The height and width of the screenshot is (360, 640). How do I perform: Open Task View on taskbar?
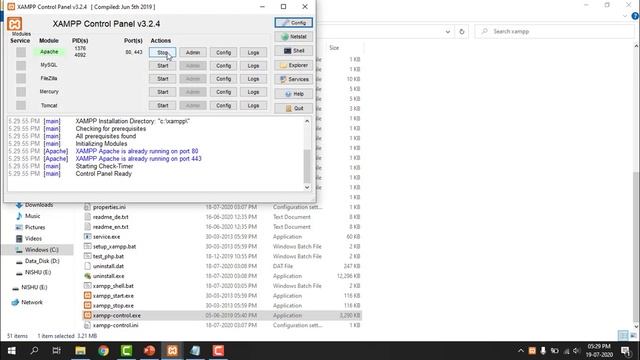click(x=57, y=351)
